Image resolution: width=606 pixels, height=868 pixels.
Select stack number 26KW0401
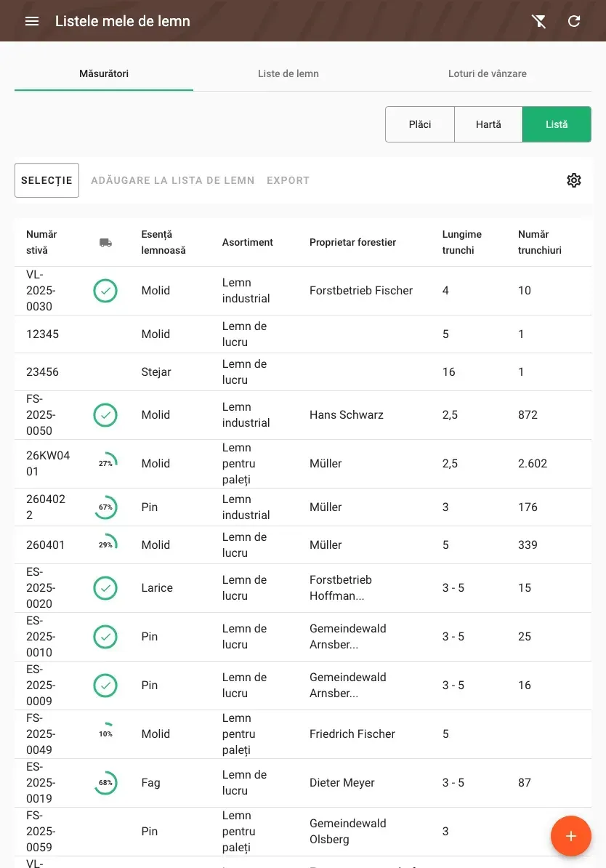tap(48, 463)
